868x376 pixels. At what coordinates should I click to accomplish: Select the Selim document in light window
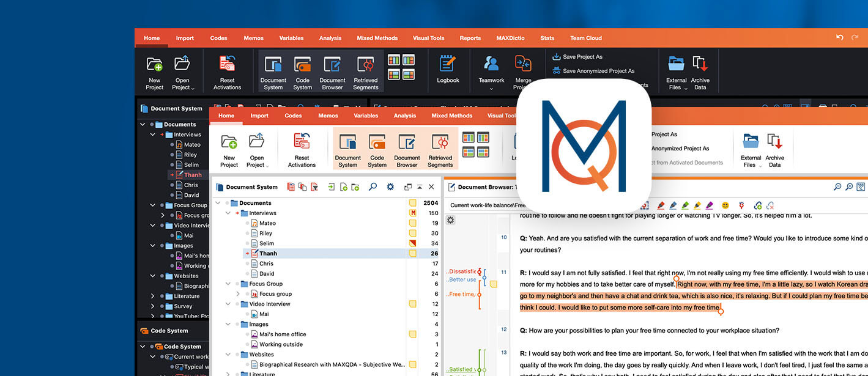click(x=266, y=243)
